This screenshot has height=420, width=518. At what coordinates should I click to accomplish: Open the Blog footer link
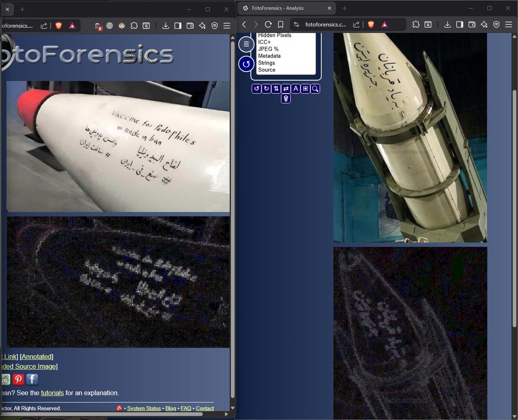[x=171, y=408]
